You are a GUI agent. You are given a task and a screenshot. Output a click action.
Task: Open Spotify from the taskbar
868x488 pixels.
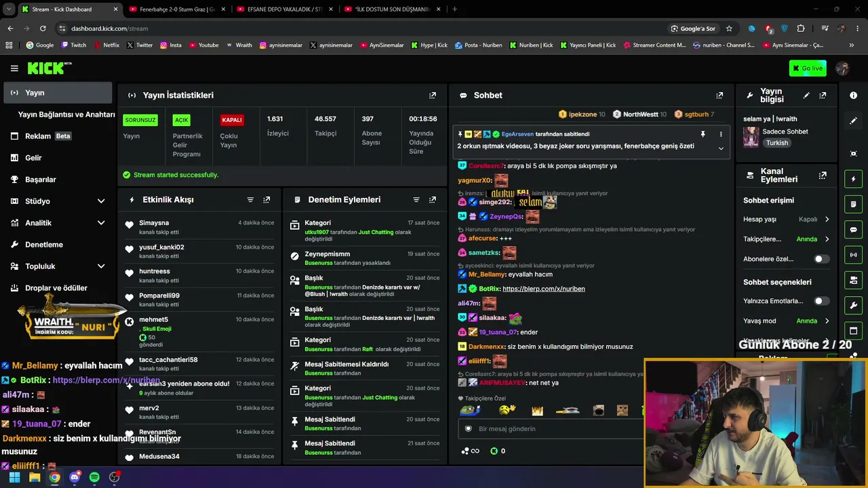click(x=94, y=477)
